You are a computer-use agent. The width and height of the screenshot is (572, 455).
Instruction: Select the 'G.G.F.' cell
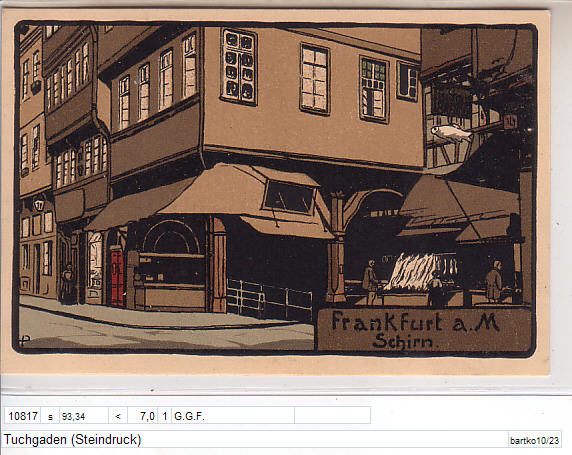tap(233, 415)
